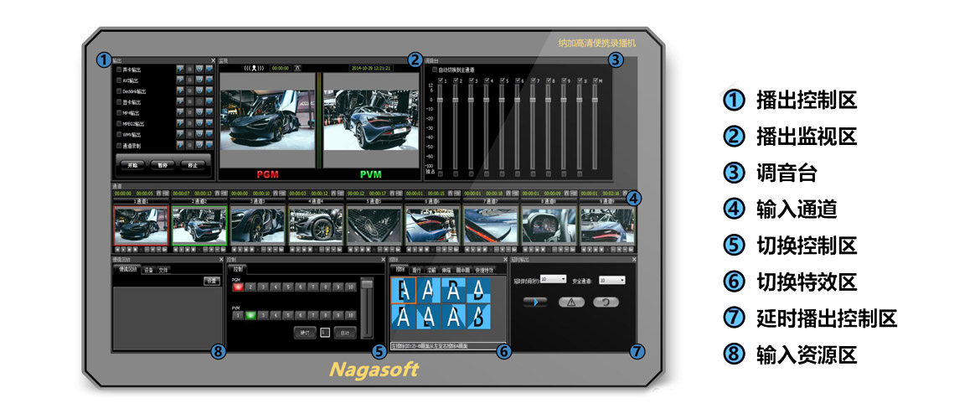
Task: Select the third wipe effect in top row
Action: point(453,290)
